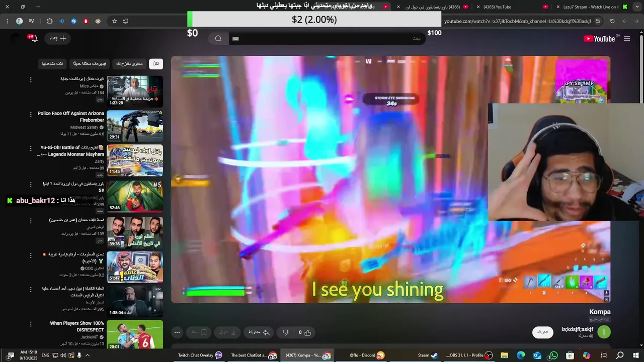Reload the page
Image resolution: width=644 pixels, height=362 pixels.
[x=612, y=21]
